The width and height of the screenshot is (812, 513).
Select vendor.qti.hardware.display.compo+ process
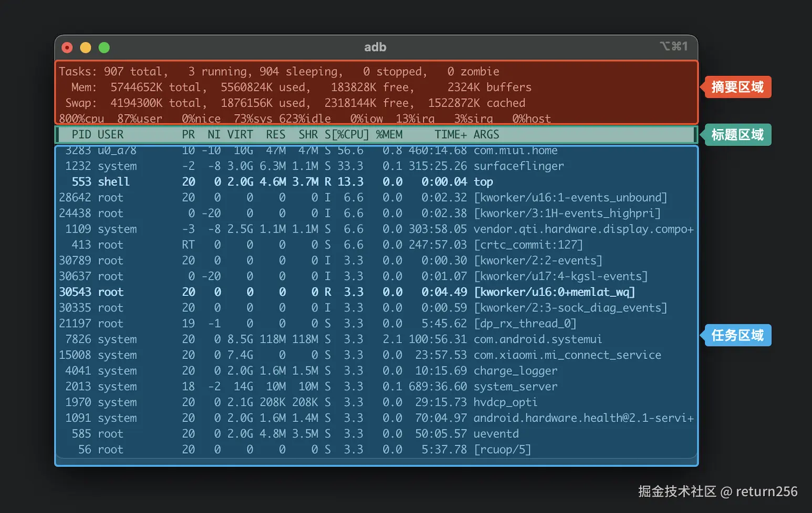584,229
